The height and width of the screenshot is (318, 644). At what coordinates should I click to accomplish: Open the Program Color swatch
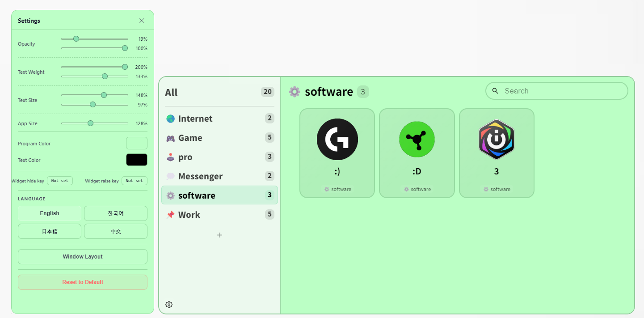[x=137, y=143]
